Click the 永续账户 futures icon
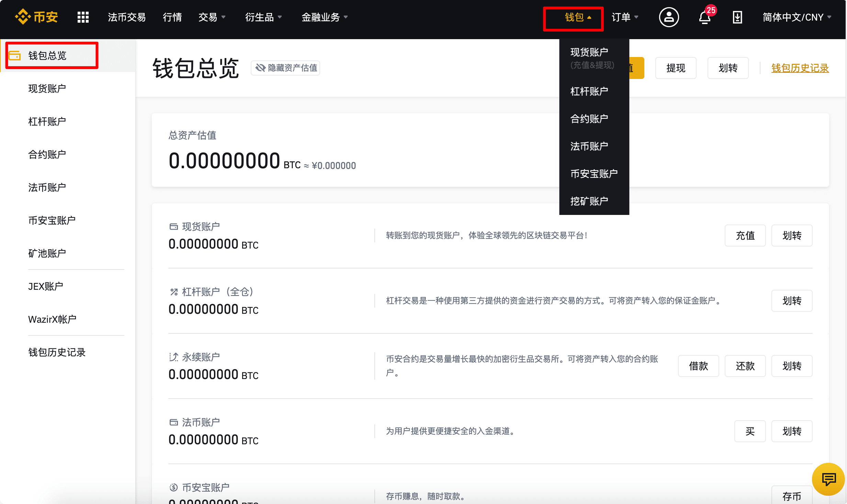847x504 pixels. (x=174, y=357)
